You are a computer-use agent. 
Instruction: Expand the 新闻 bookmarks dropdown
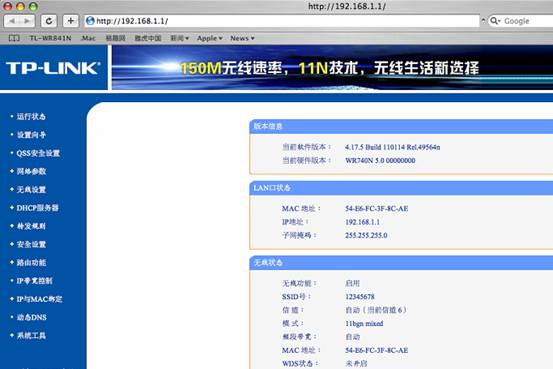click(x=180, y=38)
